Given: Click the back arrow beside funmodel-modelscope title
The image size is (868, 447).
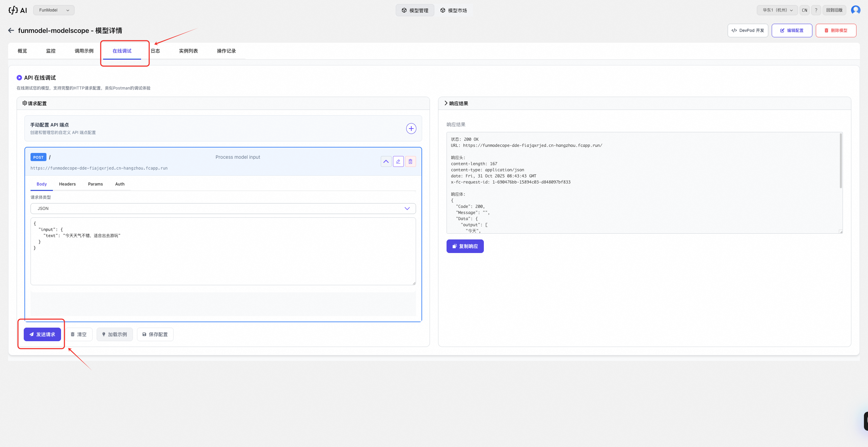Looking at the screenshot, I should point(11,31).
